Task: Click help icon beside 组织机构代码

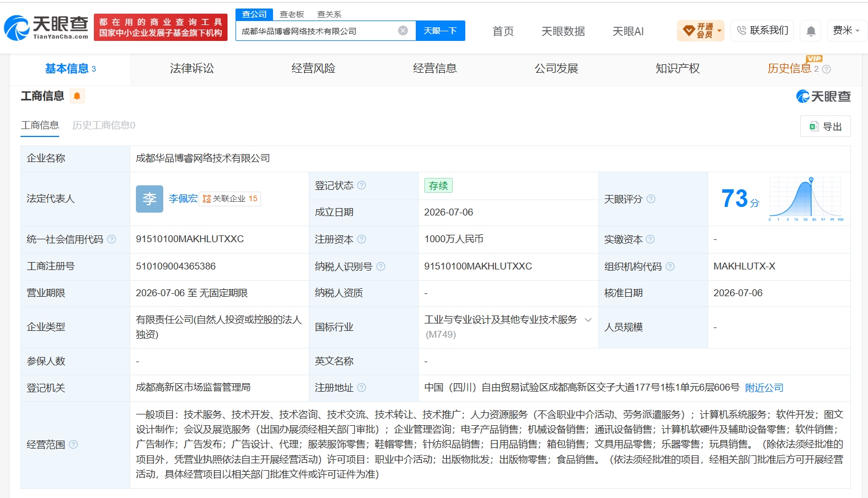Action: click(x=670, y=266)
